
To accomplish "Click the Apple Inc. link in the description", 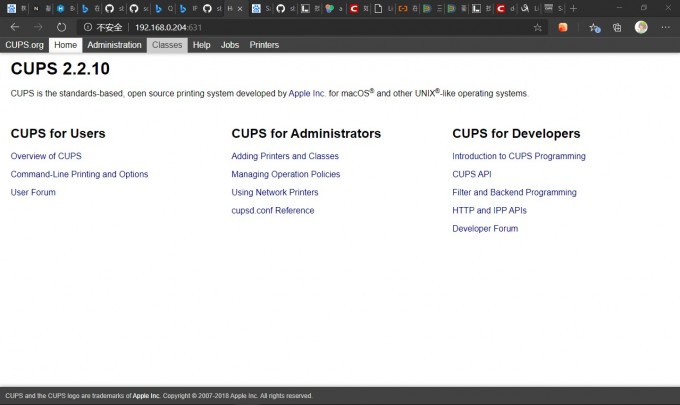I will pos(307,93).
